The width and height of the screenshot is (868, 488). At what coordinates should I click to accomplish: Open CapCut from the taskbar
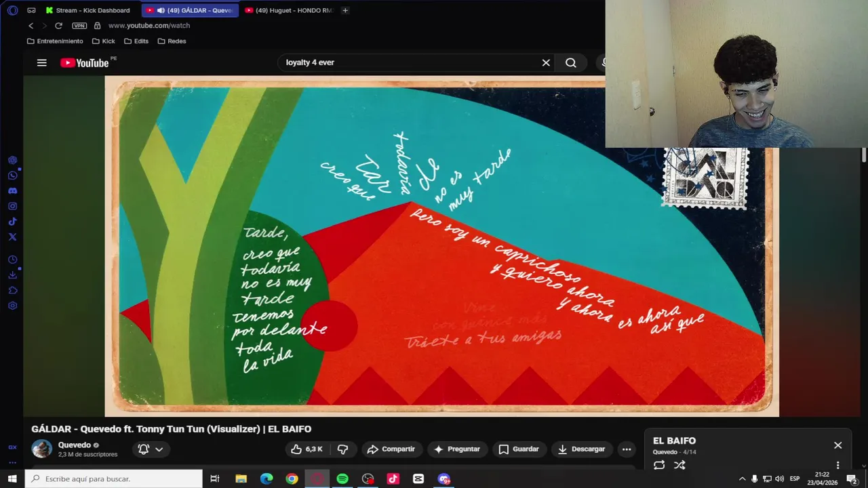tap(418, 479)
